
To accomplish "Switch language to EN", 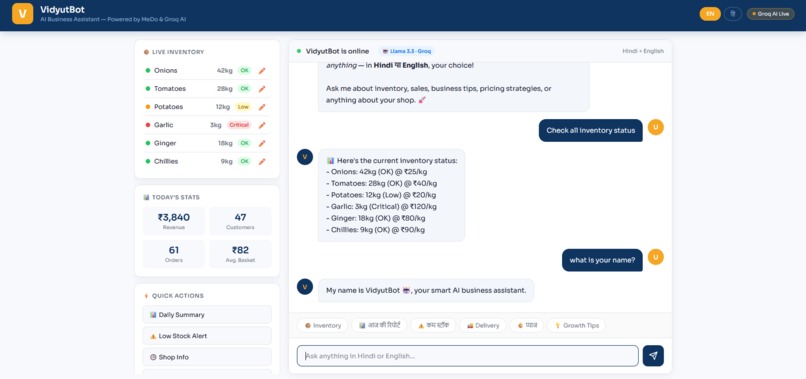I will [x=710, y=14].
